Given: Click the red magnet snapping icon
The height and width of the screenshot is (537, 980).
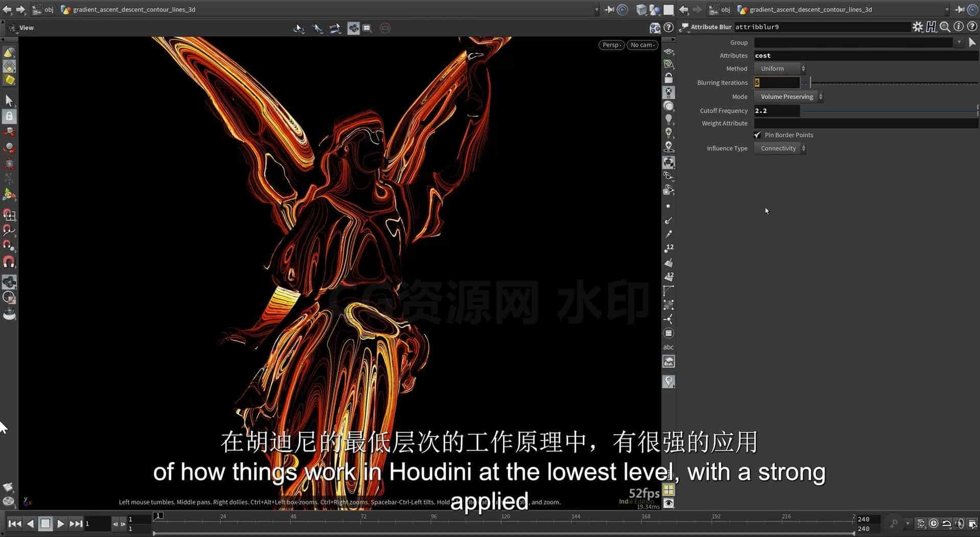Looking at the screenshot, I should [9, 262].
